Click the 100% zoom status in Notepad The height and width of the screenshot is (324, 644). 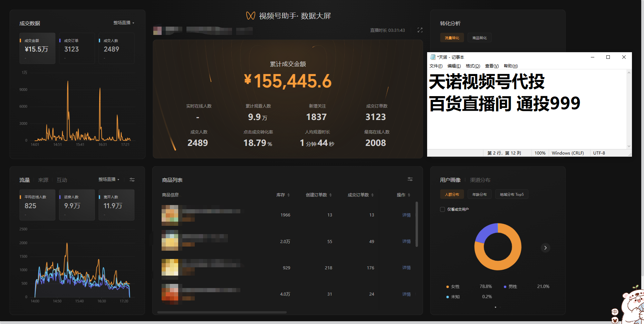pos(540,153)
